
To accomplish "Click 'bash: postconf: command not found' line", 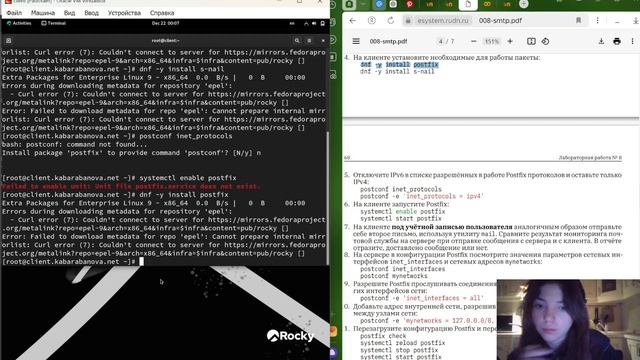I will pos(74,144).
